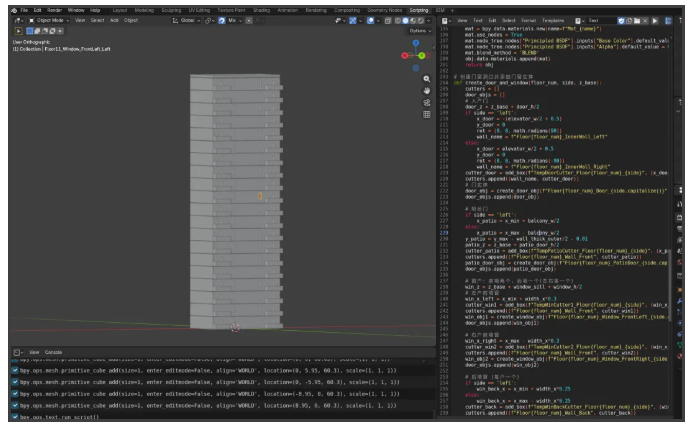Switch to the Compositing workspace tab
Viewport: 692px width, 426px height.
tap(347, 10)
